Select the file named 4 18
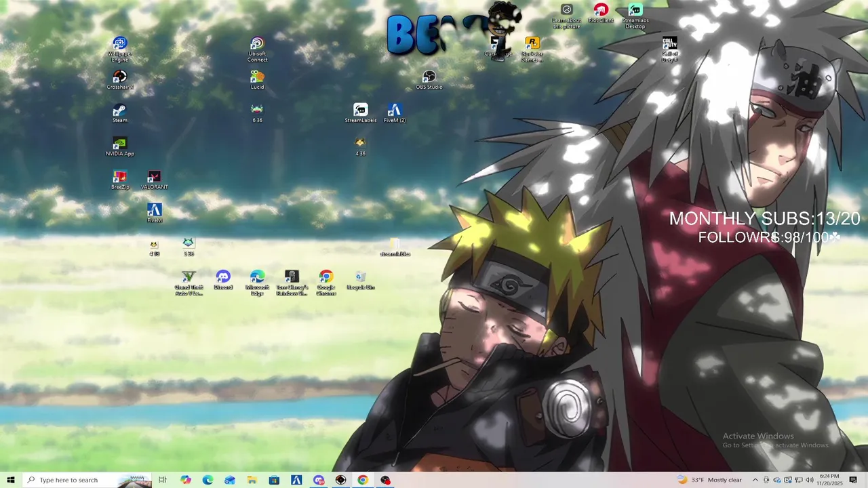The image size is (868, 488). 155,247
